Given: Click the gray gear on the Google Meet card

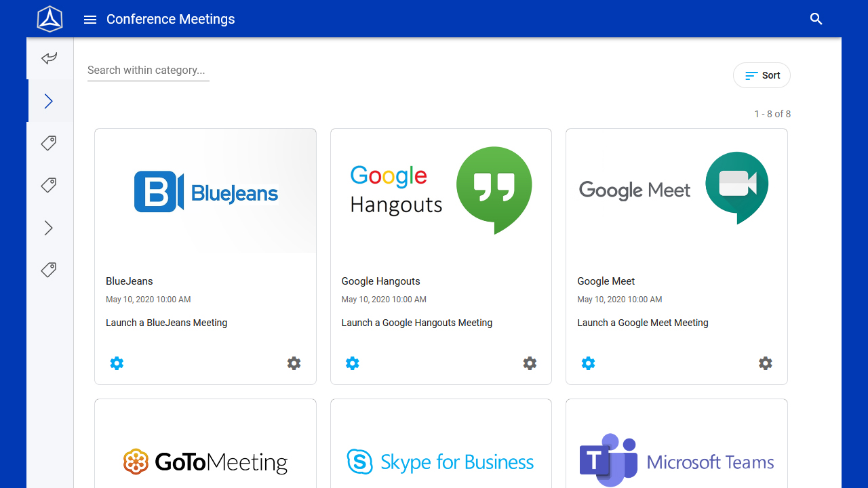Looking at the screenshot, I should (x=766, y=363).
